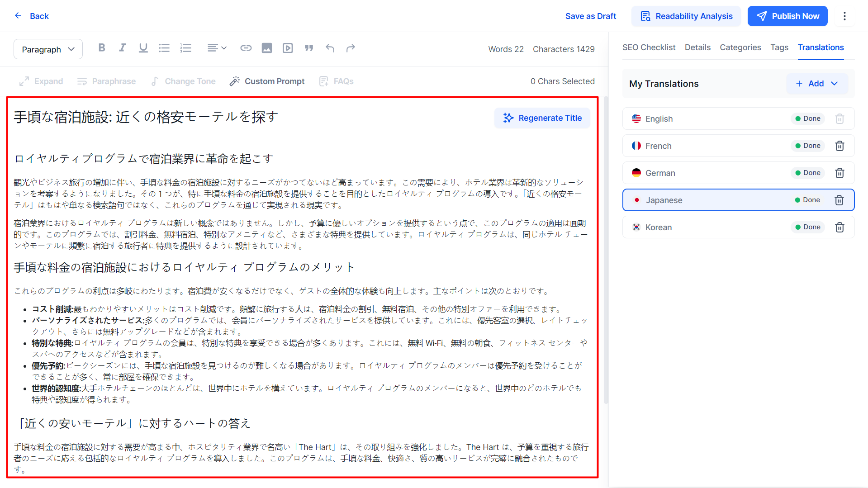
Task: Click the Paraphrase tool
Action: [x=106, y=81]
